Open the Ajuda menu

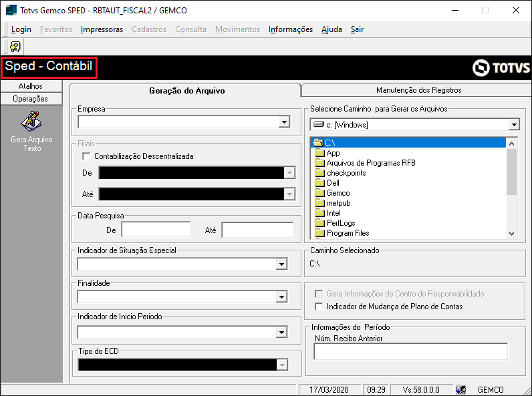click(331, 29)
